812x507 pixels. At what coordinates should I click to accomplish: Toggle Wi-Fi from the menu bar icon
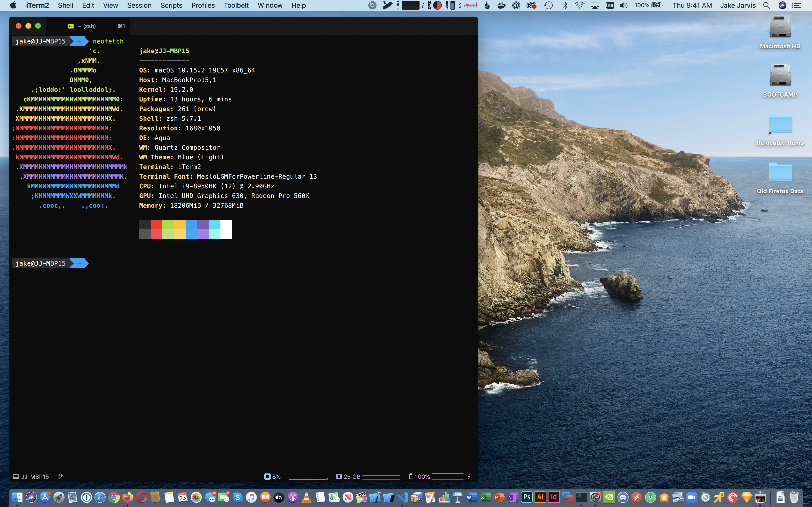point(580,5)
